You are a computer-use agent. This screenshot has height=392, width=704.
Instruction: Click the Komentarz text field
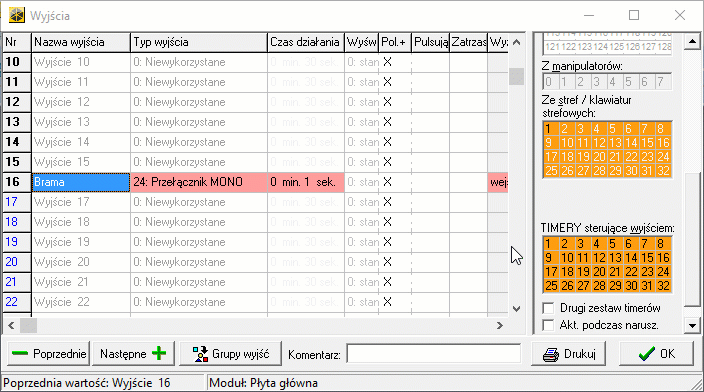point(434,354)
